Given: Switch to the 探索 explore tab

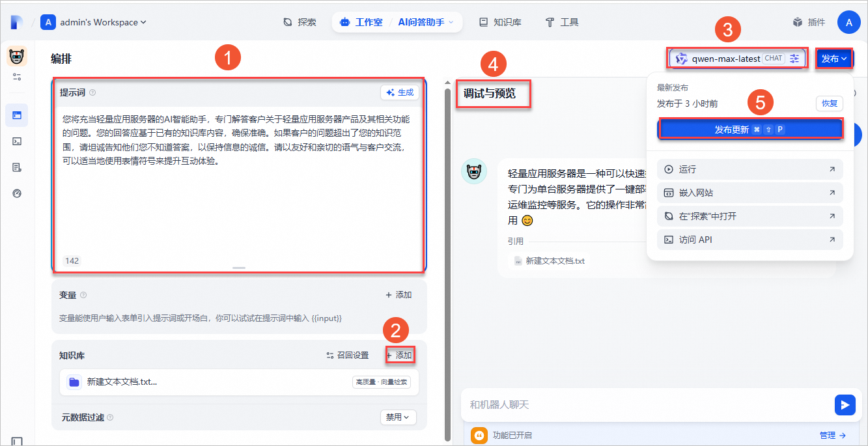Looking at the screenshot, I should (300, 22).
